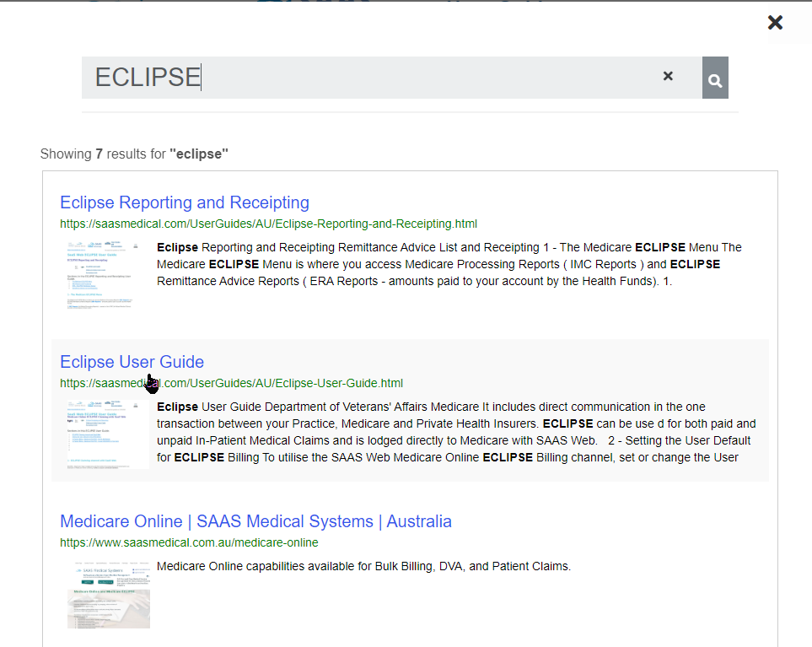Open the Eclipse-Reporting-and-Receipting.html URL
Viewport: 812px width, 647px height.
[x=268, y=224]
